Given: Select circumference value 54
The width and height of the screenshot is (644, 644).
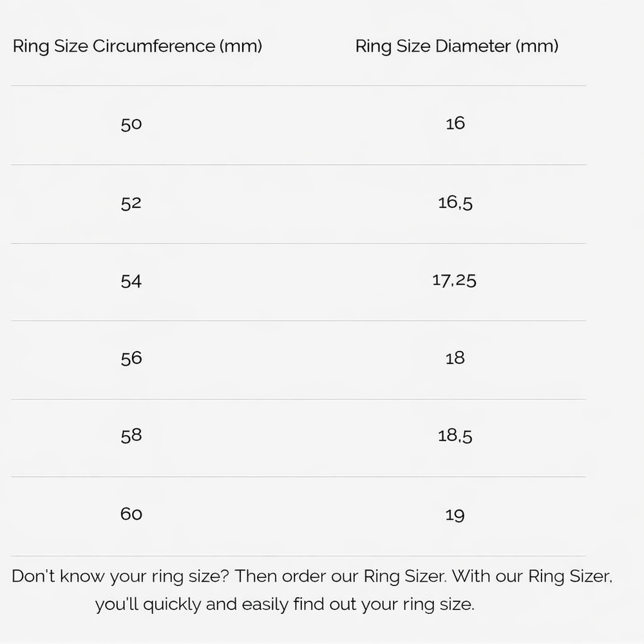Looking at the screenshot, I should (131, 281).
